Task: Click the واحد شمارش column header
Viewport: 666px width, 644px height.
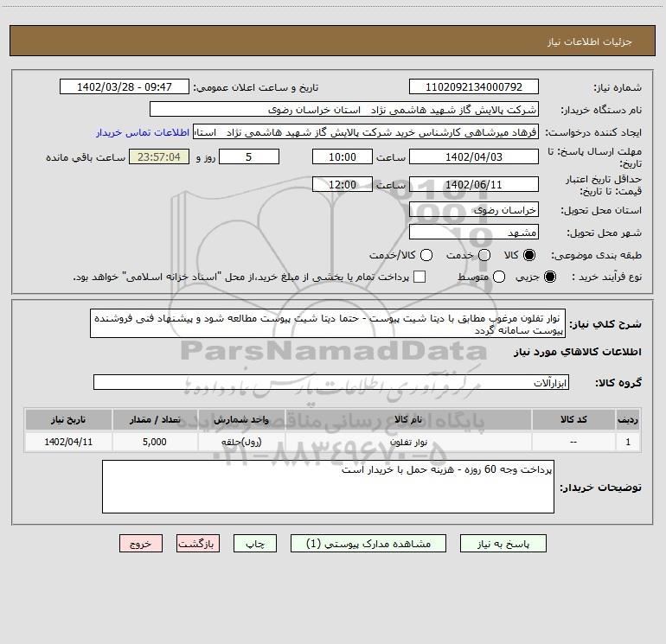Action: click(x=241, y=419)
